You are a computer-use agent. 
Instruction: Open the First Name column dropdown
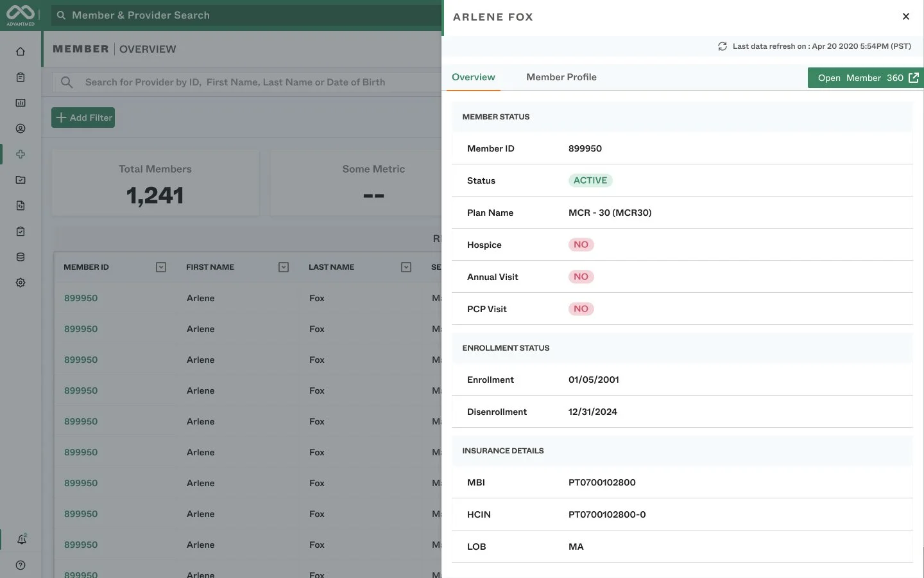(x=284, y=267)
